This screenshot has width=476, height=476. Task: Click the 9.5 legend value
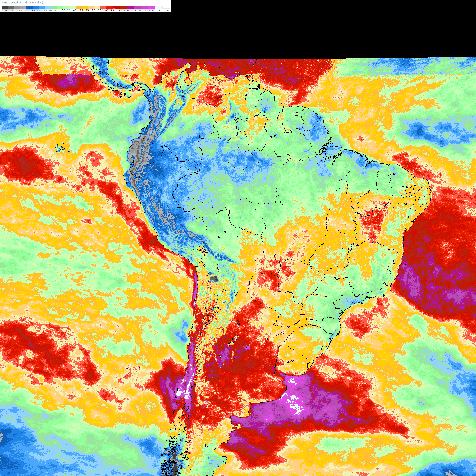click(121, 10)
